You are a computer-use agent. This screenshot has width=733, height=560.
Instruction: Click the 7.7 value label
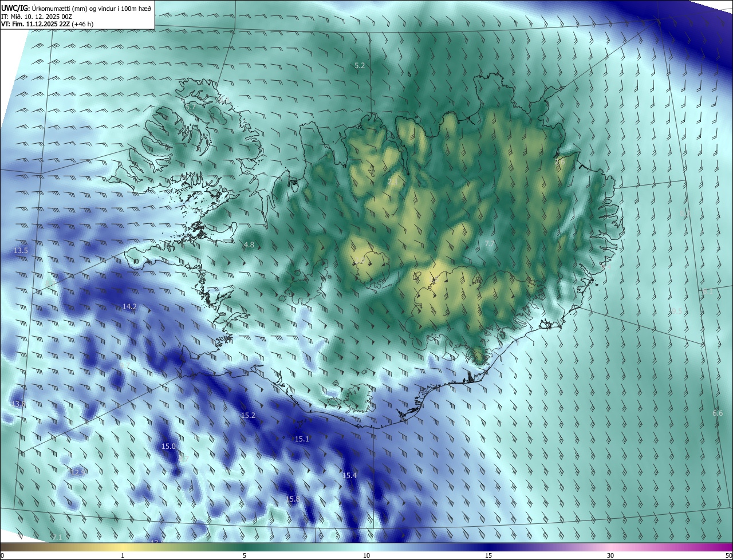coord(490,244)
